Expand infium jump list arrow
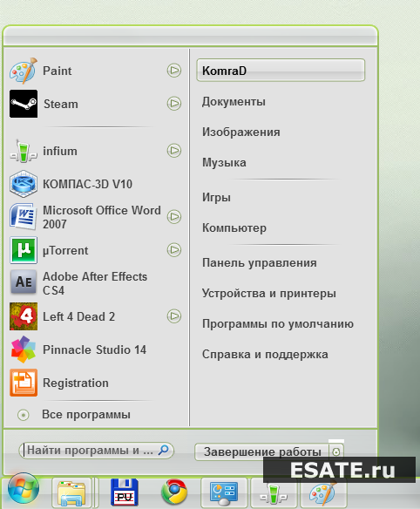This screenshot has height=509, width=420. click(174, 150)
